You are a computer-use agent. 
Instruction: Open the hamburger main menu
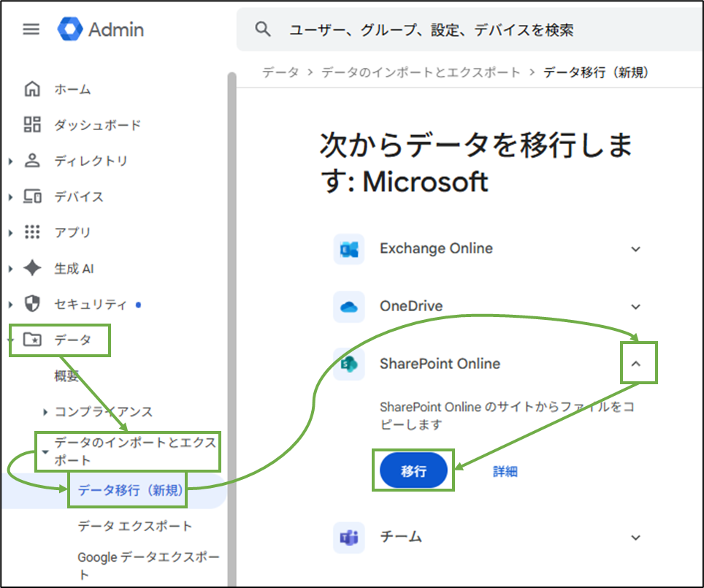(x=31, y=30)
